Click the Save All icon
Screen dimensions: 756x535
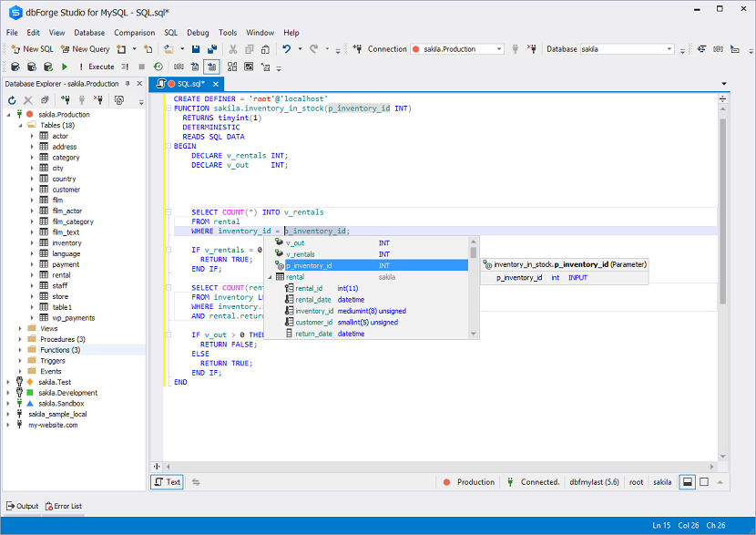coord(212,49)
